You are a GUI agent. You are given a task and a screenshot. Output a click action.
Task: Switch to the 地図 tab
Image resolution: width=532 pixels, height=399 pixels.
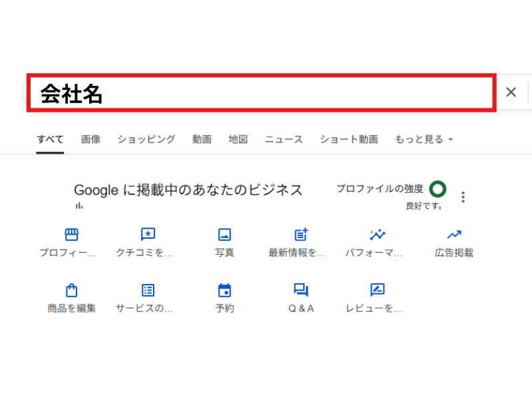(238, 139)
